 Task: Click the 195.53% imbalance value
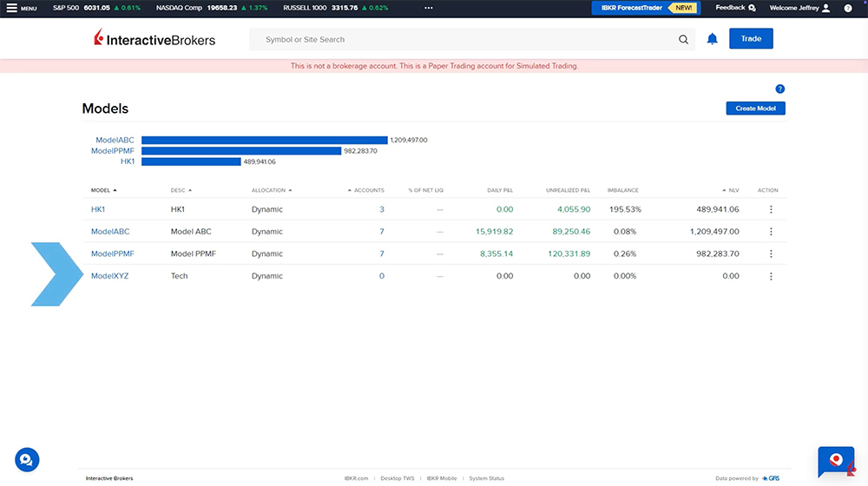click(625, 209)
